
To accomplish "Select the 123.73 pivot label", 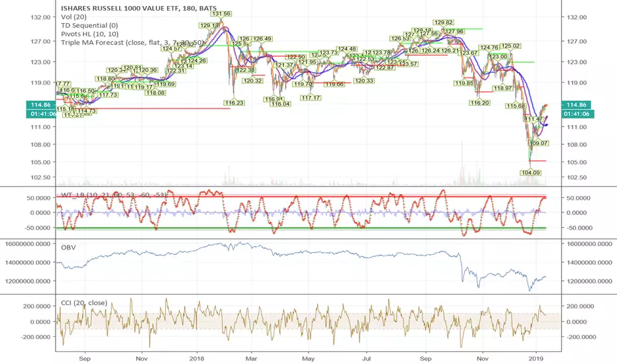I will [328, 53].
